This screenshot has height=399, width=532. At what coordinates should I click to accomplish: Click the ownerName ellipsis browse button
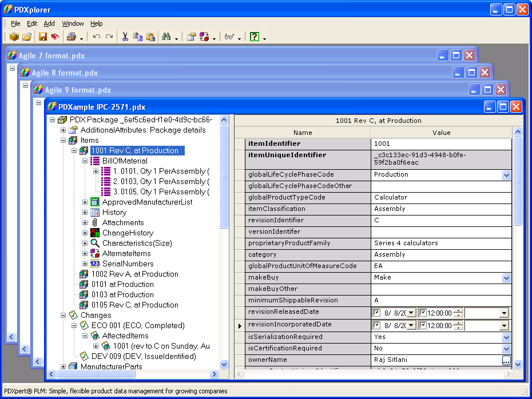coord(506,361)
